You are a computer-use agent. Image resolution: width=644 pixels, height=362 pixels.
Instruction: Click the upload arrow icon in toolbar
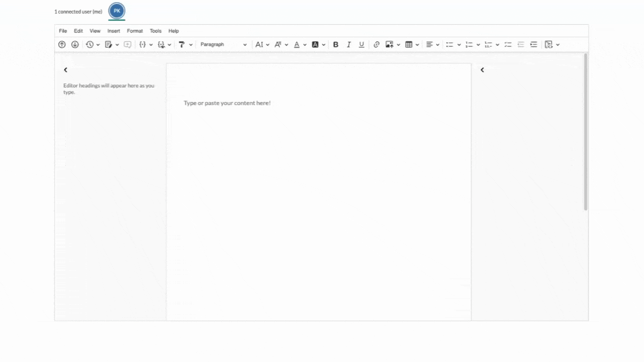click(62, 45)
